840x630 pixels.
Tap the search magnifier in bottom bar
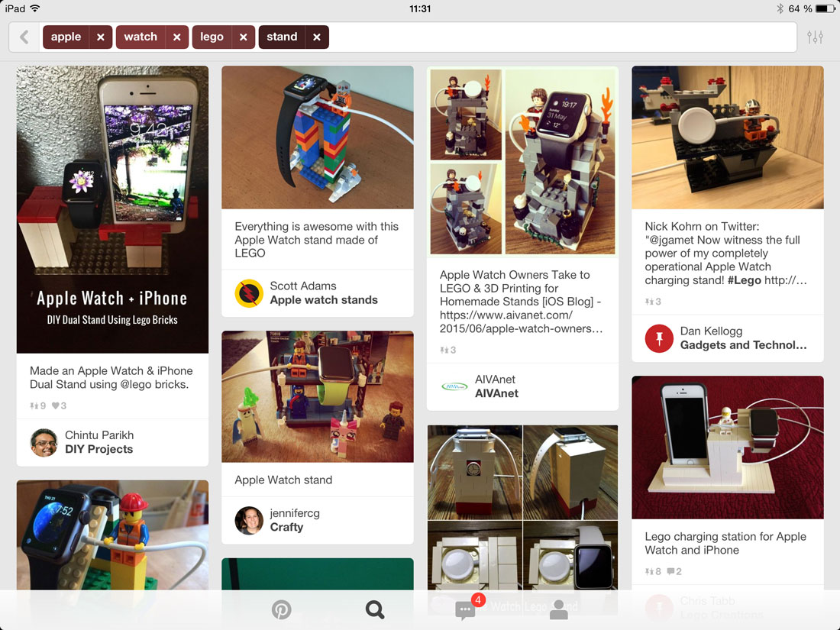coord(374,609)
